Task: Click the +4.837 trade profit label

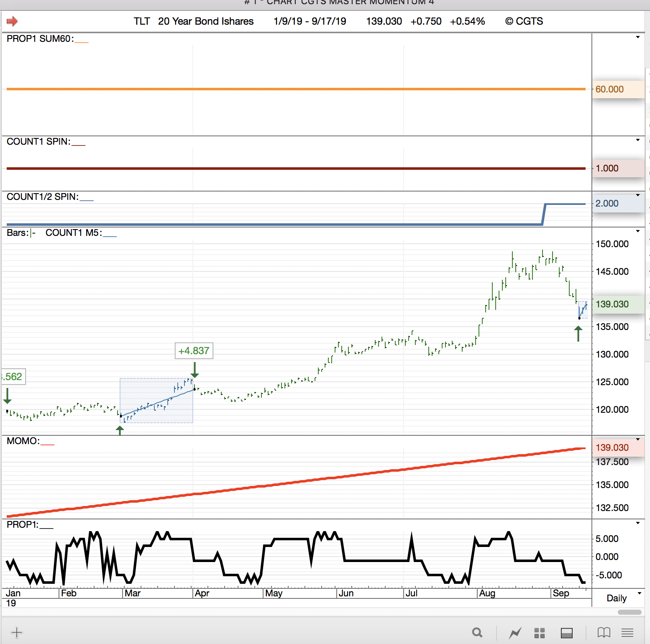Action: pos(194,351)
